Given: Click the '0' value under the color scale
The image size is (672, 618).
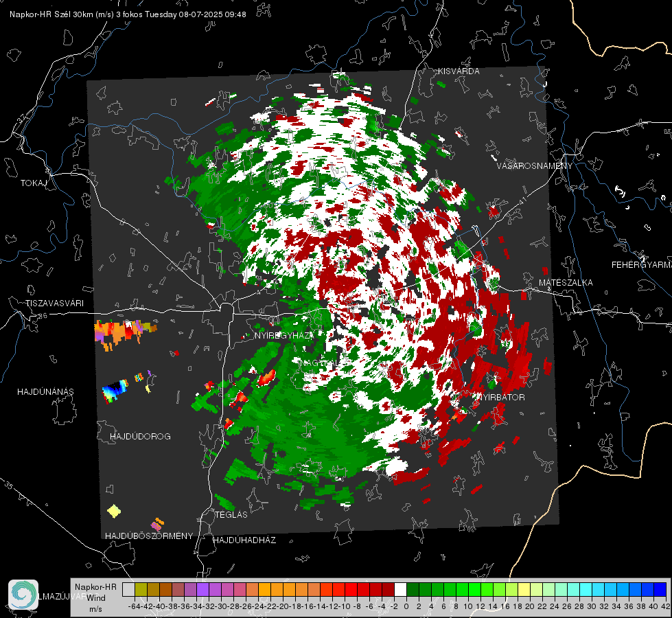Looking at the screenshot, I should [x=406, y=606].
